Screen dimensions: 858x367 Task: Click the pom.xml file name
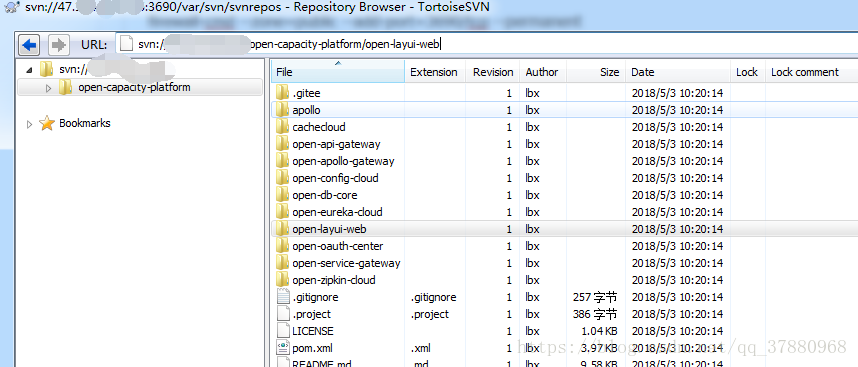click(x=312, y=348)
